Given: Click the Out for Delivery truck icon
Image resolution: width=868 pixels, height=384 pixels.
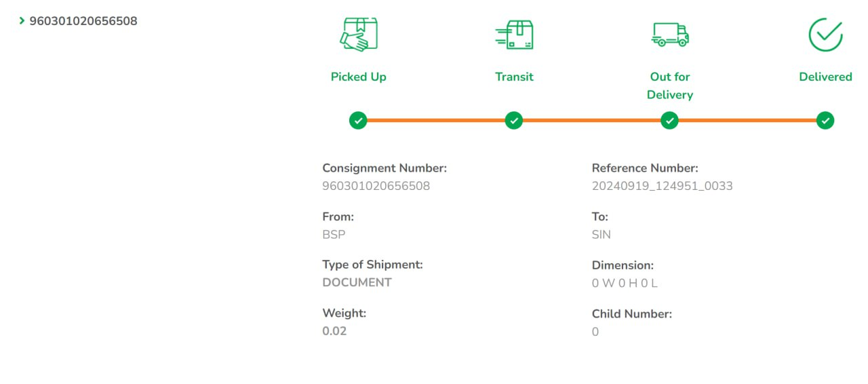Looking at the screenshot, I should [669, 34].
